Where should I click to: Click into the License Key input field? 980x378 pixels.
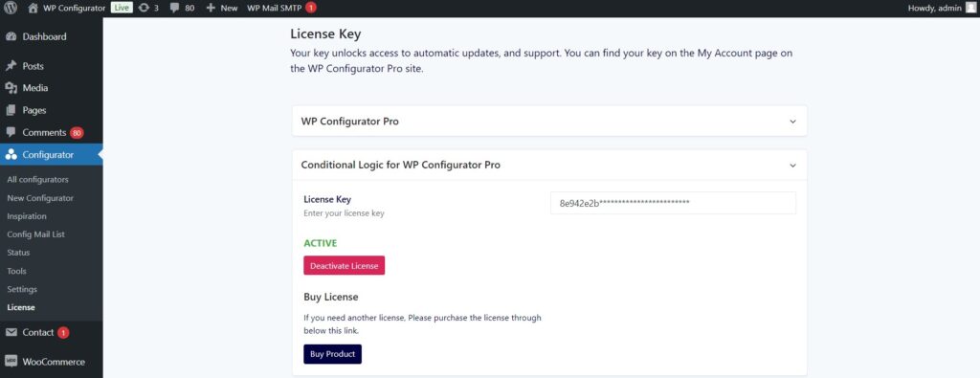pyautogui.click(x=673, y=203)
